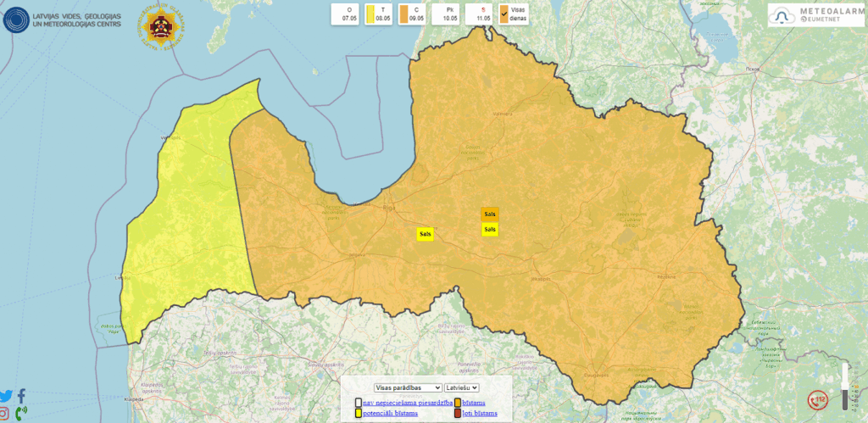Select the day Pk 10.05

point(449,14)
